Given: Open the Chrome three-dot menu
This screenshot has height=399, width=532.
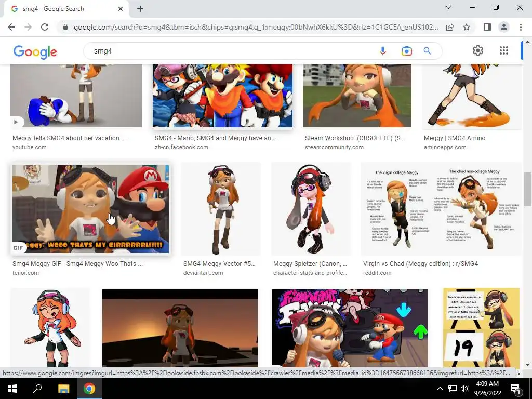Looking at the screenshot, I should (521, 27).
